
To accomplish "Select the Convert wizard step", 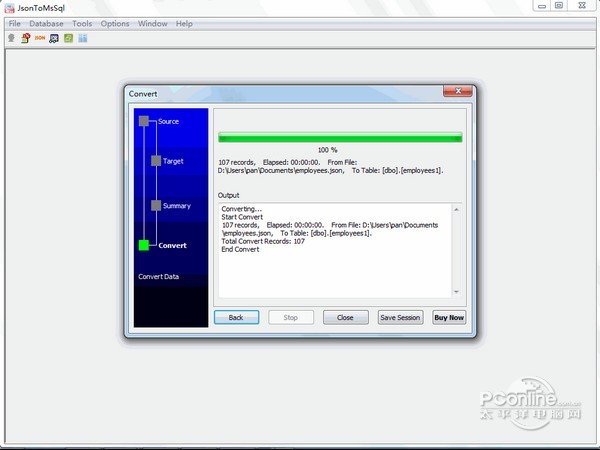I will (172, 245).
